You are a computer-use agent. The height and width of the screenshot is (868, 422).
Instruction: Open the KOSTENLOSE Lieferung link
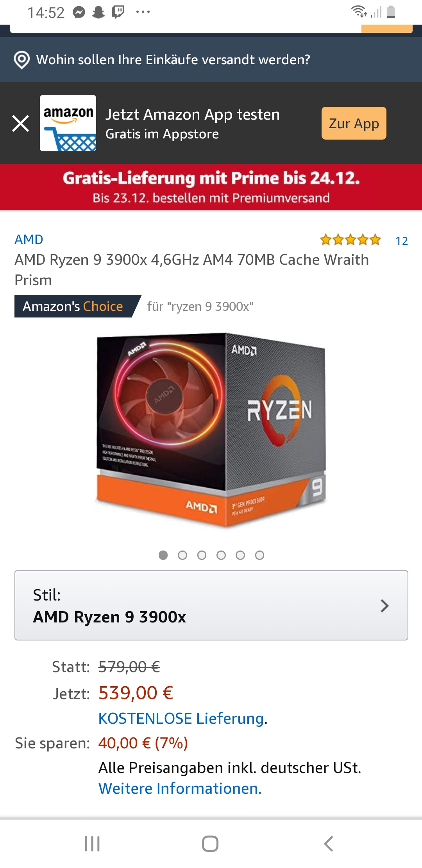point(181,718)
